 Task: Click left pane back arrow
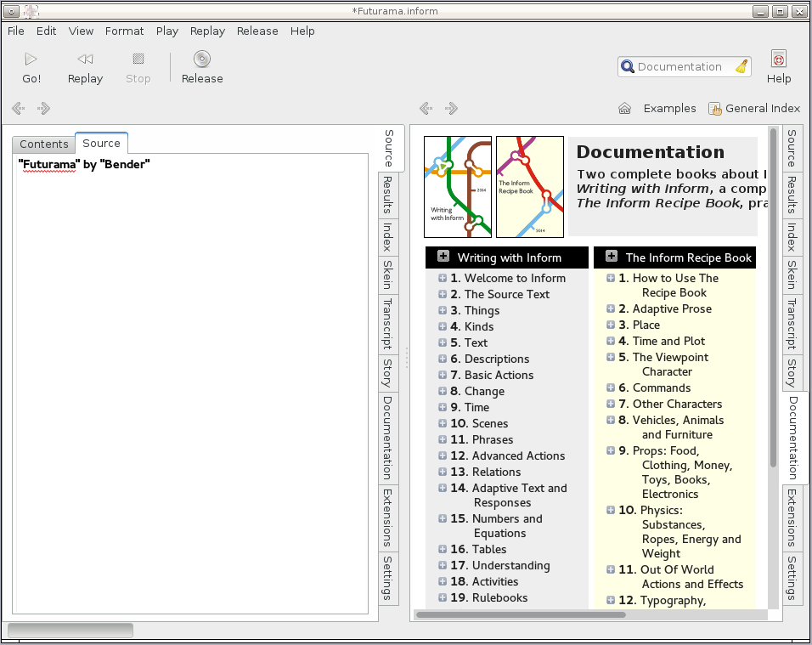pos(18,109)
